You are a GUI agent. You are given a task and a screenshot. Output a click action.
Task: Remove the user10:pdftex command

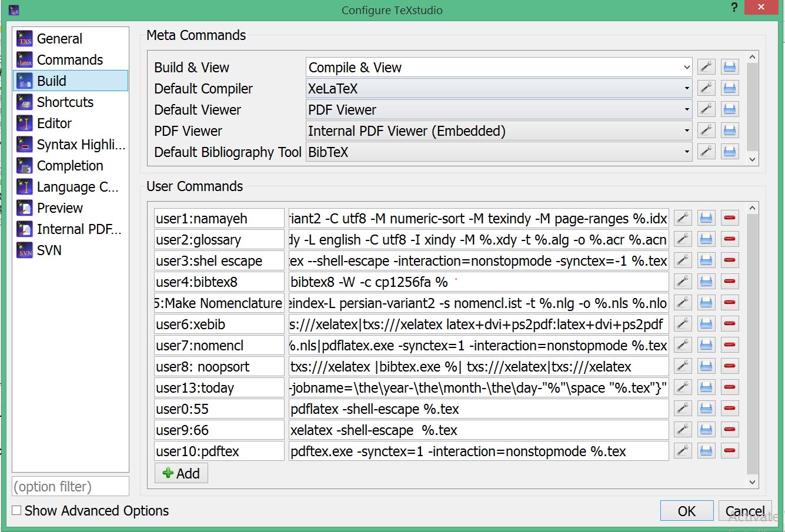coord(730,451)
